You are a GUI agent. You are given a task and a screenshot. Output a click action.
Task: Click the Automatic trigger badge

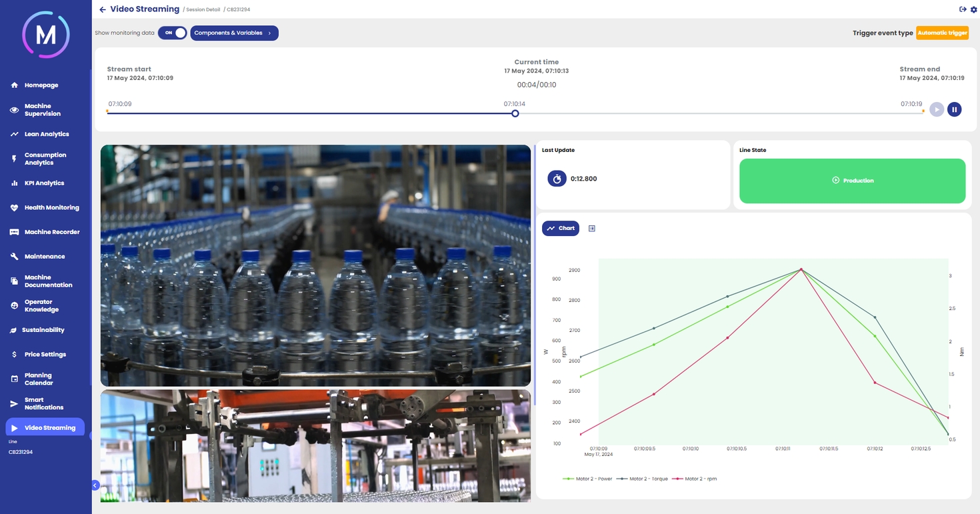click(x=942, y=33)
